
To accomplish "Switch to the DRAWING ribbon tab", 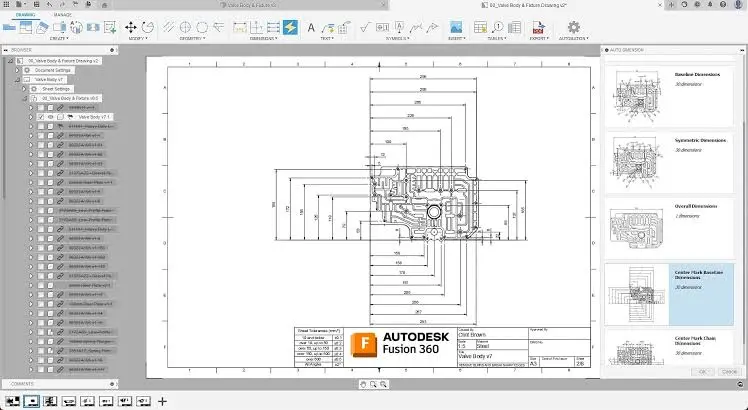I will [25, 15].
